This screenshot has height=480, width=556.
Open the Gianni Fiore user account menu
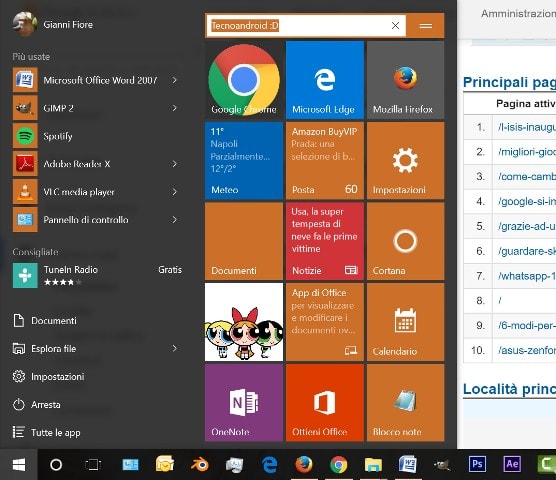click(53, 24)
